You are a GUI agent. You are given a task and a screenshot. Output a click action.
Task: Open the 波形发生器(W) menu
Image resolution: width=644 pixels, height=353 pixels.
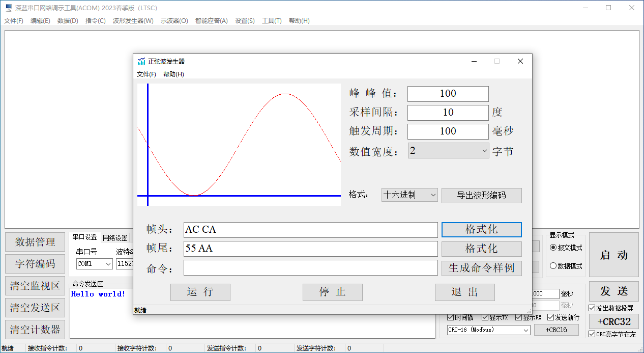click(133, 21)
